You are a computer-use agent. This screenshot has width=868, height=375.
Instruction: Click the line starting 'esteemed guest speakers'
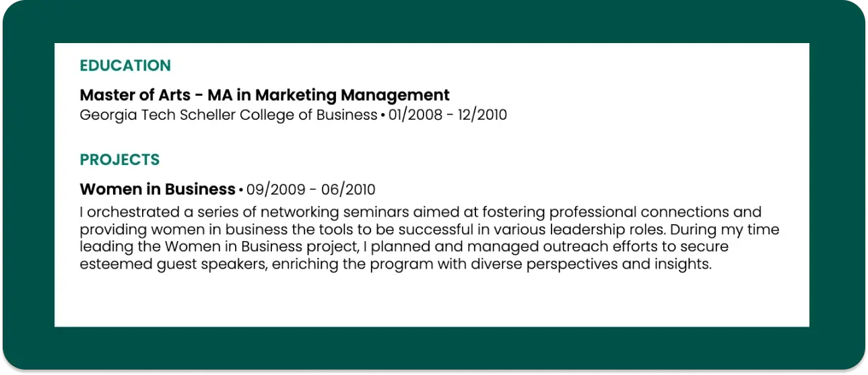[x=395, y=265]
